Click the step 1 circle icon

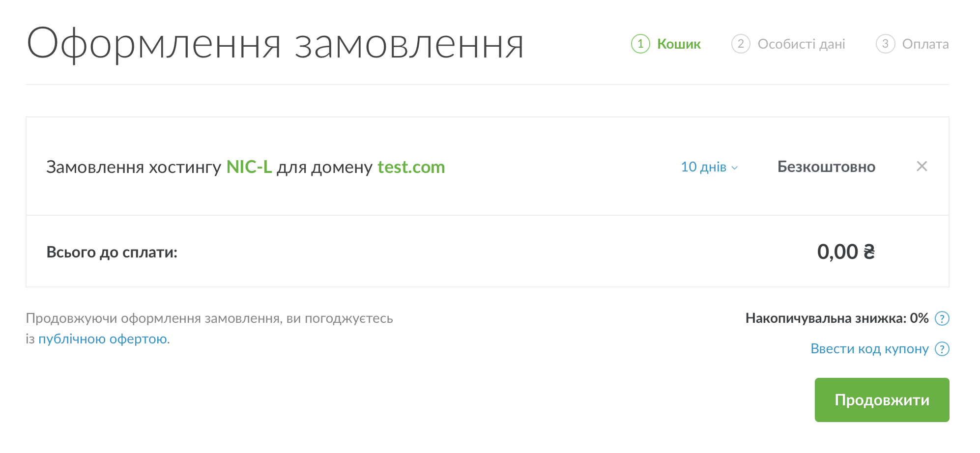point(640,44)
